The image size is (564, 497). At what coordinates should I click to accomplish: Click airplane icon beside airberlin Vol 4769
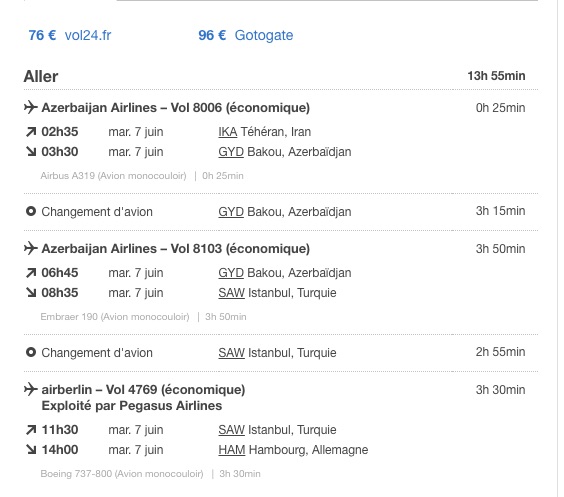[x=31, y=389]
